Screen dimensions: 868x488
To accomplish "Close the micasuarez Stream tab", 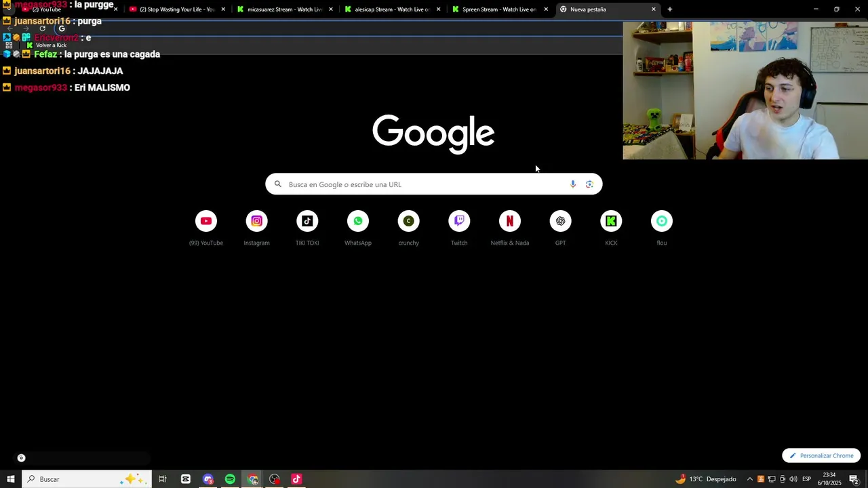I will (x=331, y=9).
